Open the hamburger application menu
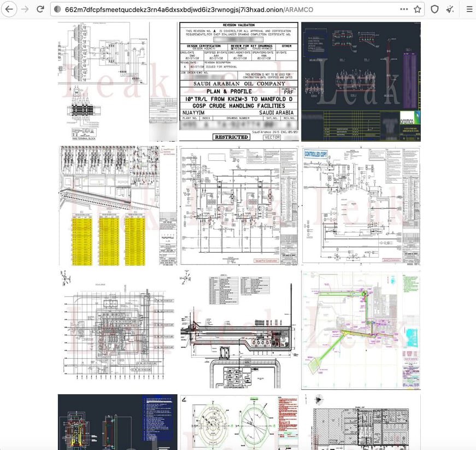Viewport: 476px width, 450px height. [469, 9]
